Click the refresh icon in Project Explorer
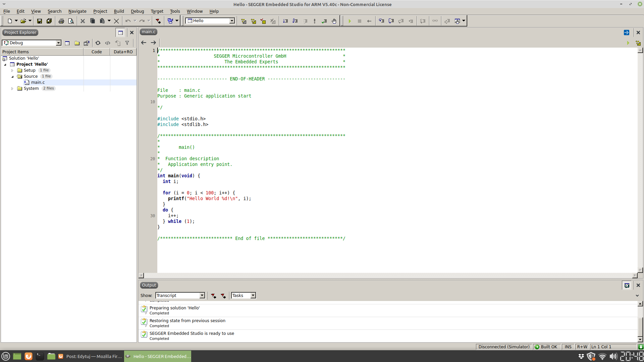 pyautogui.click(x=98, y=43)
